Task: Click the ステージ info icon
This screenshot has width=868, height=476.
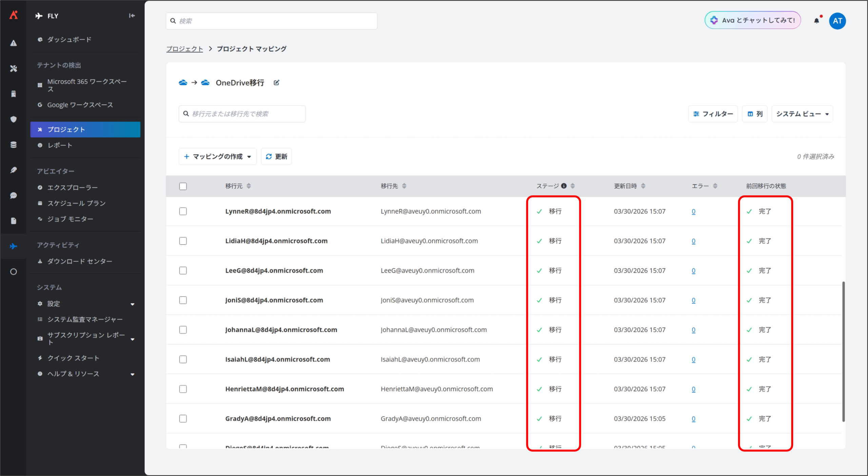Action: click(564, 186)
